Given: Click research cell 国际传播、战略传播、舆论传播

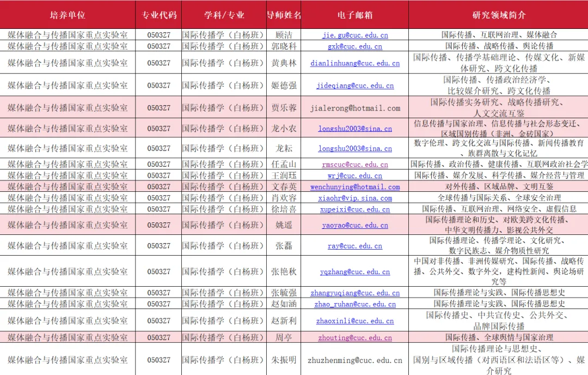Looking at the screenshot, I should pyautogui.click(x=499, y=46).
